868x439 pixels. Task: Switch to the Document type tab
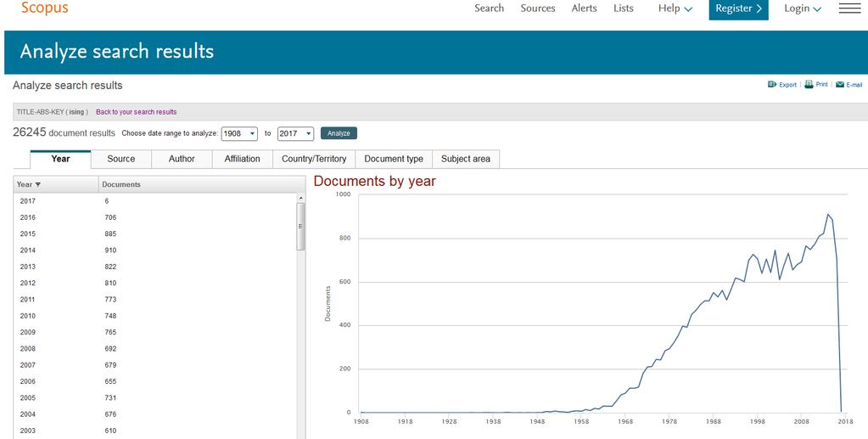coord(394,159)
